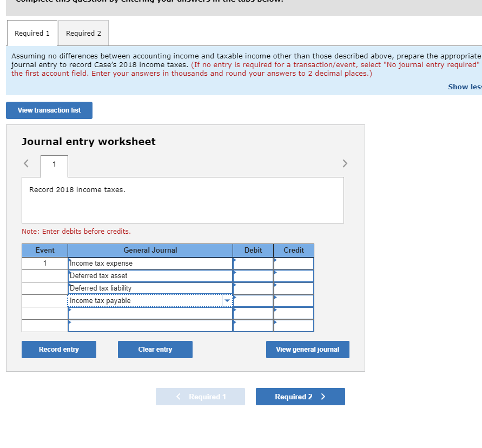Image resolution: width=482 pixels, height=448 pixels.
Task: Click the debit cell for Income tax expense
Action: click(x=253, y=263)
